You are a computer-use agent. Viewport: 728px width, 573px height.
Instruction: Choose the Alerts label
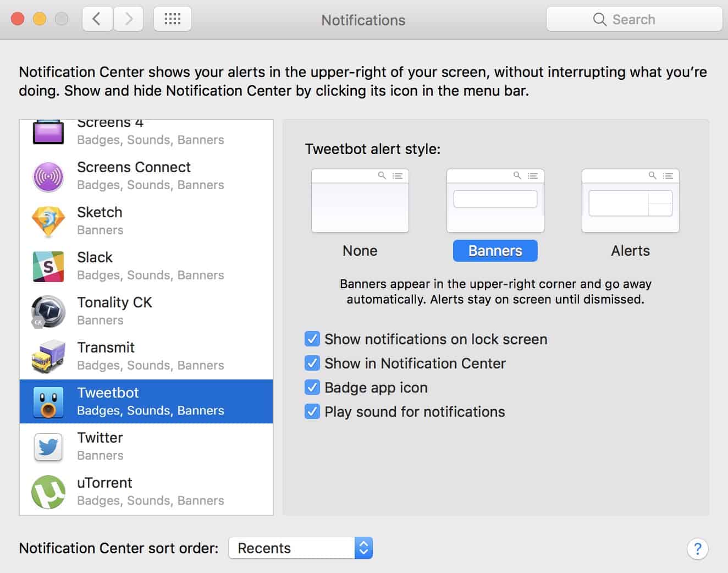point(631,251)
